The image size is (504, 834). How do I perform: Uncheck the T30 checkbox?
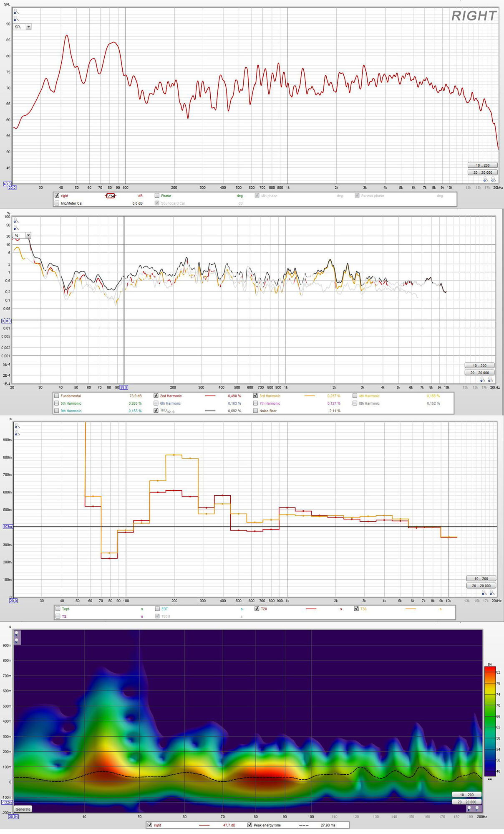[x=357, y=608]
